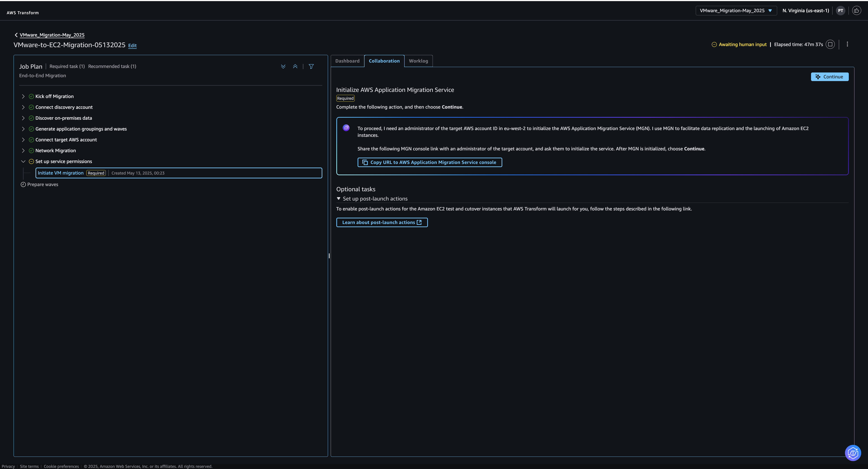Copy URL to AWS Application Migration Service console

[x=430, y=162]
